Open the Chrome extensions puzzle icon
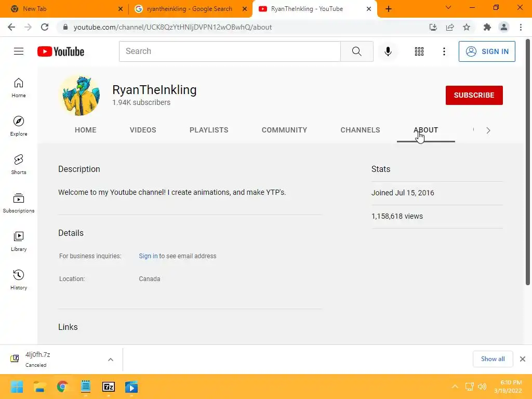 [487, 27]
